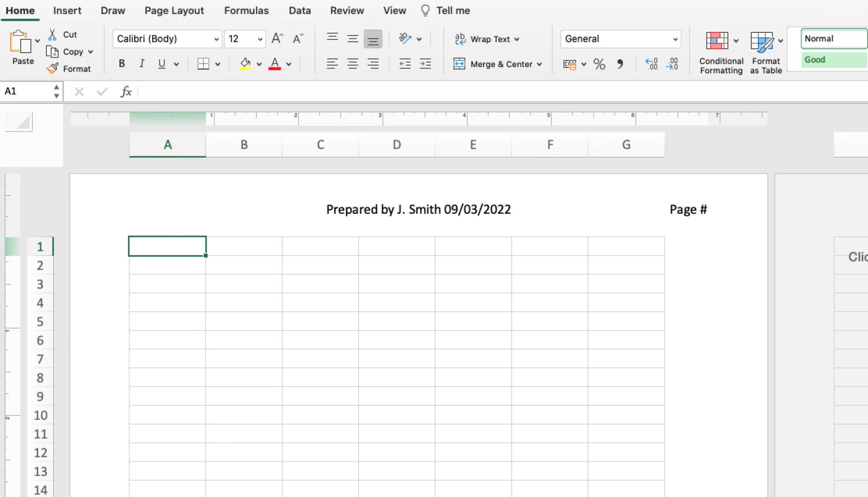Open the General number format dropdown

tap(620, 39)
